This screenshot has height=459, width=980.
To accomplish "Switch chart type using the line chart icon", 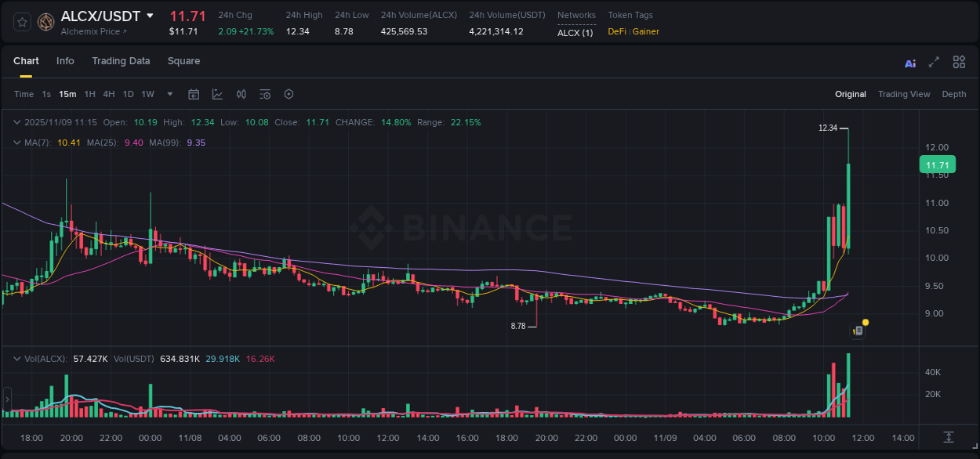I will (x=217, y=94).
